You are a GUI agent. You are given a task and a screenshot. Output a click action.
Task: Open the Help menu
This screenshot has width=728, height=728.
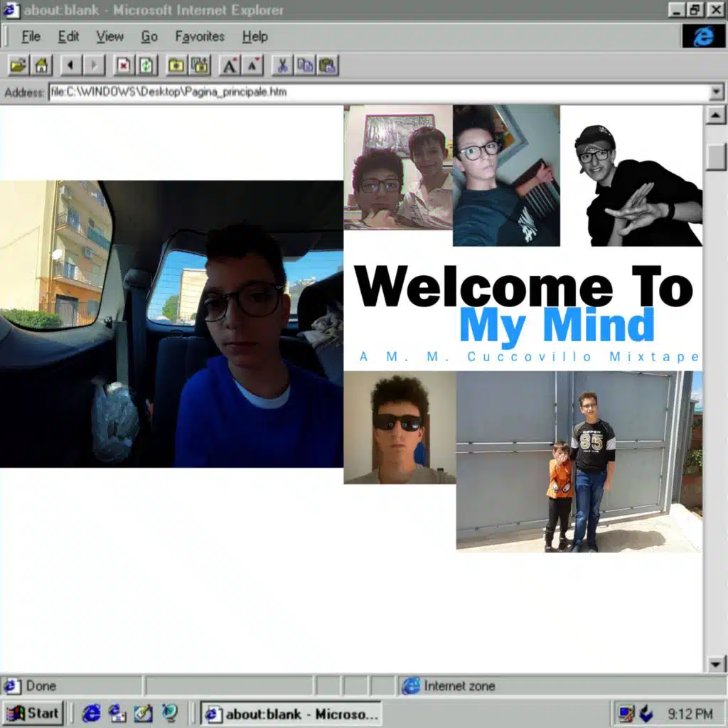coord(255,36)
